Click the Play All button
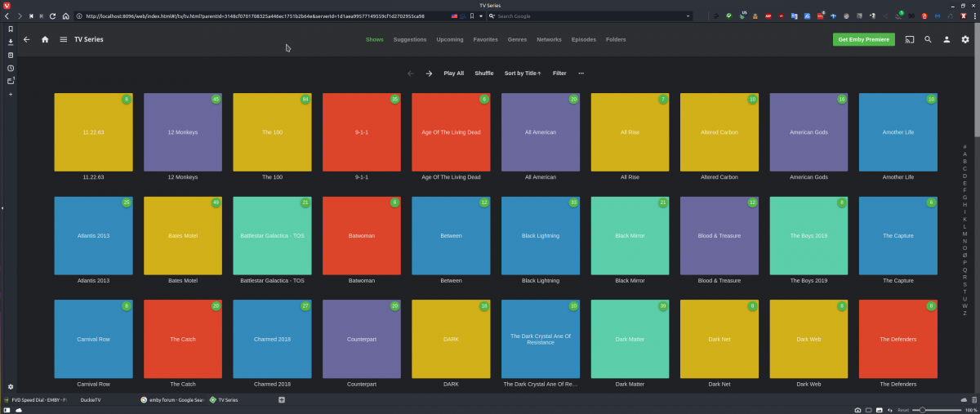Viewport: 980px width, 414px height. [453, 73]
